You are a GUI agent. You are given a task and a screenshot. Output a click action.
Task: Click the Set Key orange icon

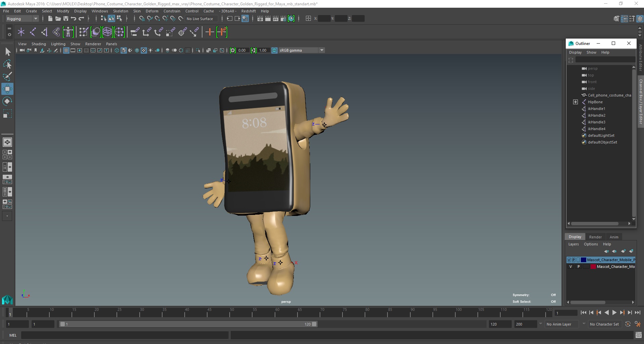210,32
